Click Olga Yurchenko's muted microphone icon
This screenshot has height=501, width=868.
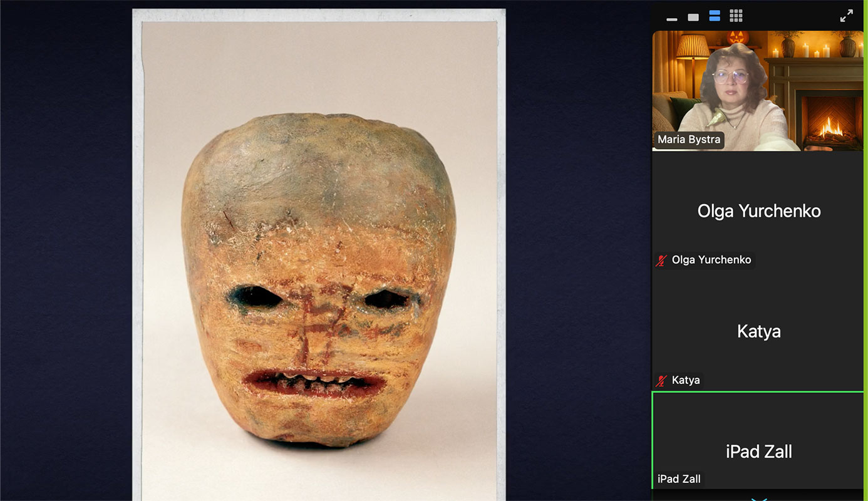(x=661, y=260)
